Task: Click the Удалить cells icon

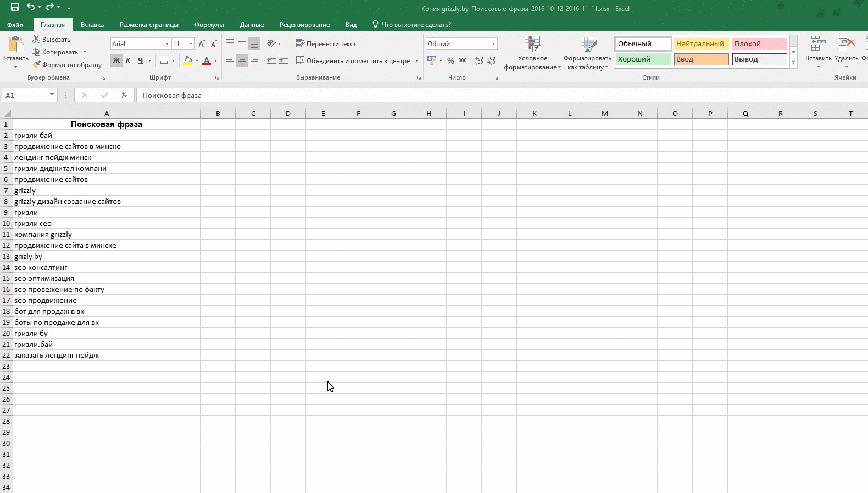Action: [x=846, y=45]
